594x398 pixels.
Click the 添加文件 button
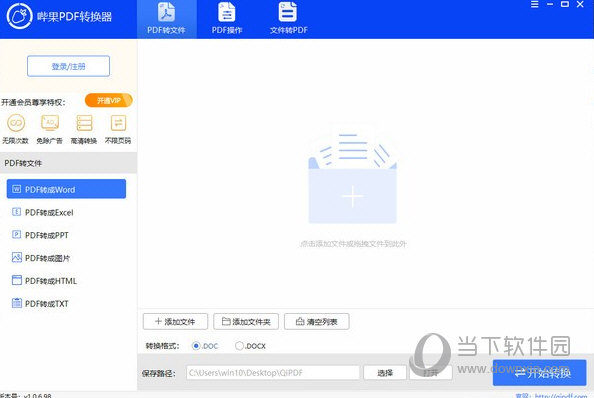(x=175, y=322)
